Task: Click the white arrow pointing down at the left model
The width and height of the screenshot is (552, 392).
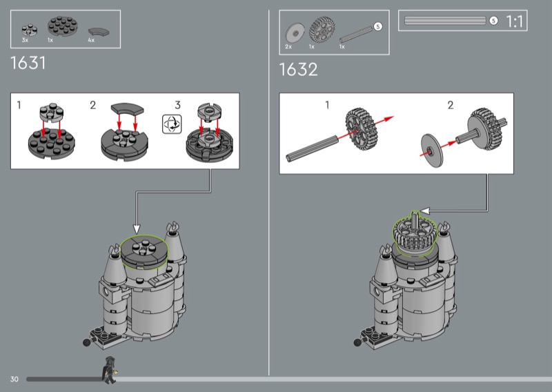Action: pyautogui.click(x=136, y=226)
